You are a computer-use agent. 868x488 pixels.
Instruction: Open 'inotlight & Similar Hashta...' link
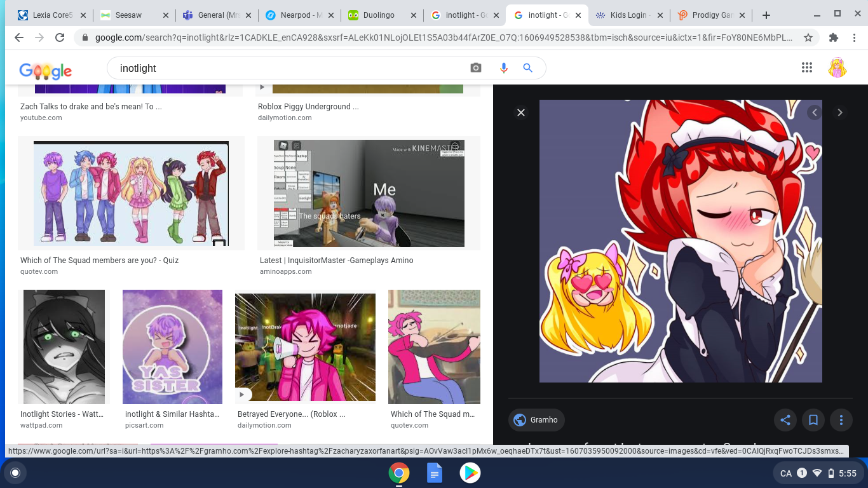(172, 414)
